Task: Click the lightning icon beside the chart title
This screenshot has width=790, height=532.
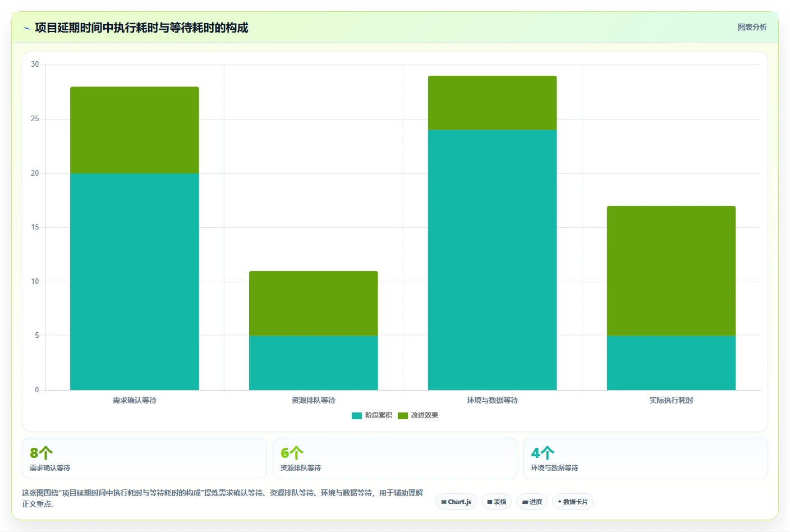Action: pyautogui.click(x=26, y=28)
